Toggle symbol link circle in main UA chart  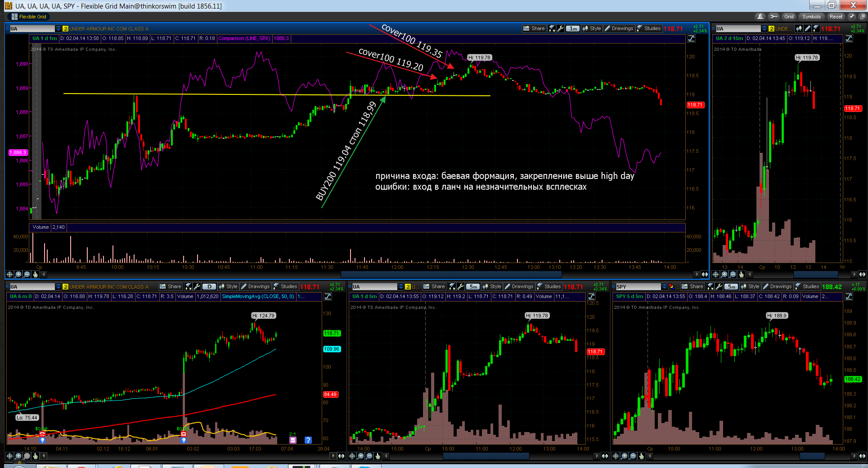point(7,29)
